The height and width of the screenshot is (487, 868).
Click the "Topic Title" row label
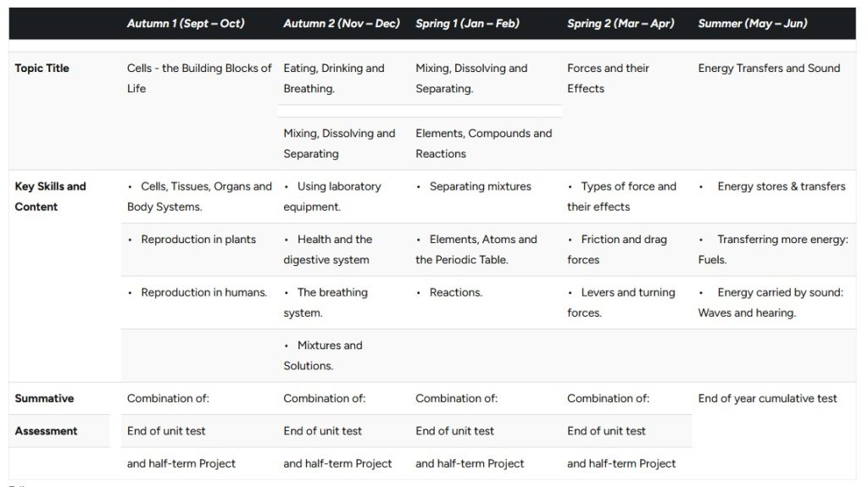tap(42, 69)
